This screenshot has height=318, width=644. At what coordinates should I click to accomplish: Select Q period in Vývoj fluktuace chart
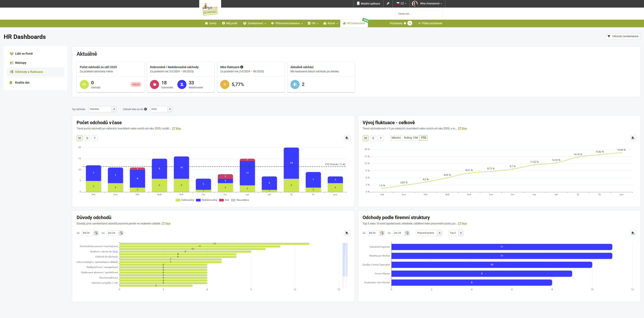(373, 138)
